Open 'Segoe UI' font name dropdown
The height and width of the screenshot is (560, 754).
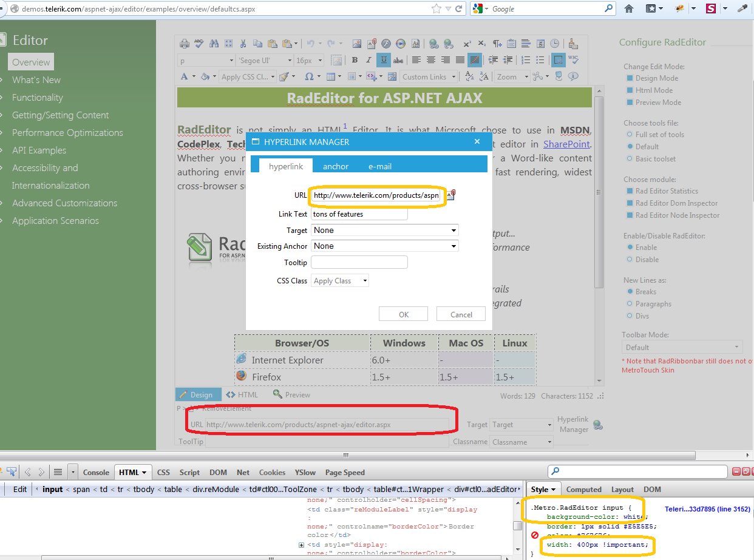point(263,61)
